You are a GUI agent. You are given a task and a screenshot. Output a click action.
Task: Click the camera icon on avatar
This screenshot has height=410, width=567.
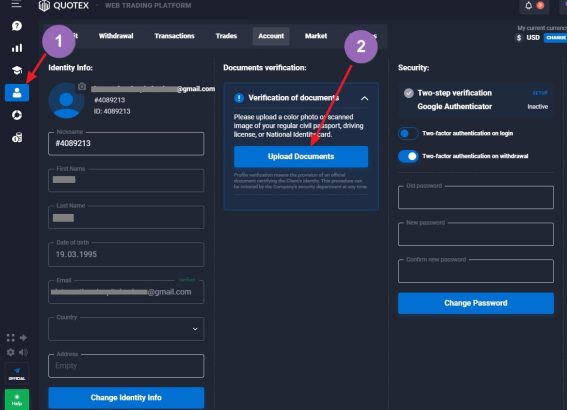[x=82, y=86]
